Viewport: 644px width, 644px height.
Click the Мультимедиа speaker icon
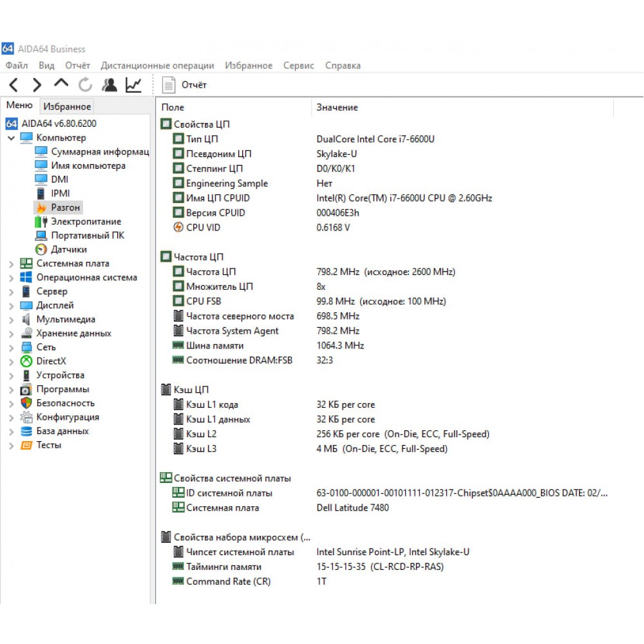26,319
